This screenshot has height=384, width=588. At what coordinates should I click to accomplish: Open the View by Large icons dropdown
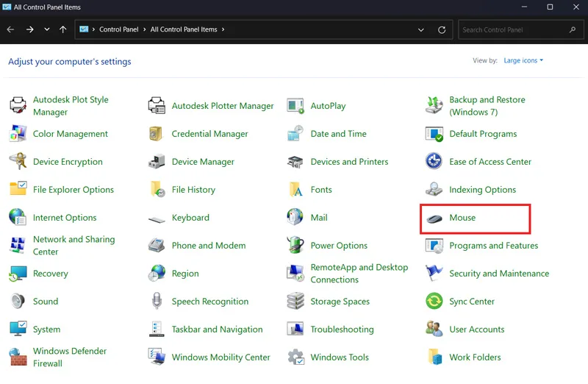tap(523, 60)
